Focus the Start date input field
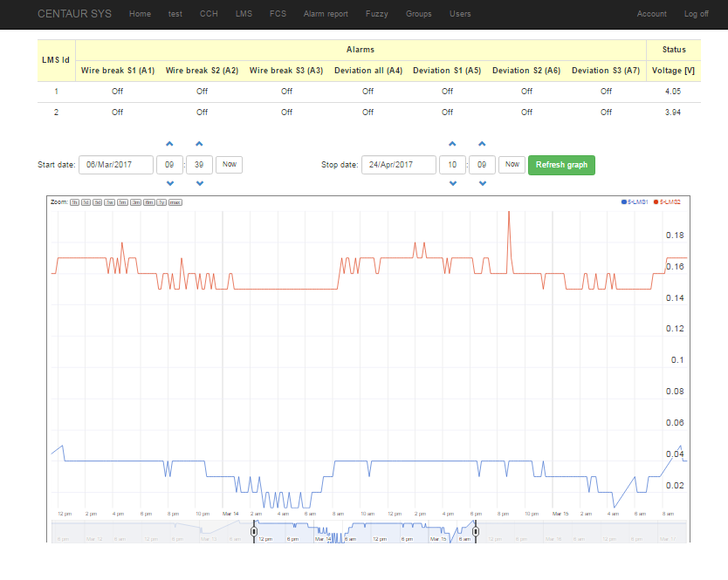 click(116, 164)
